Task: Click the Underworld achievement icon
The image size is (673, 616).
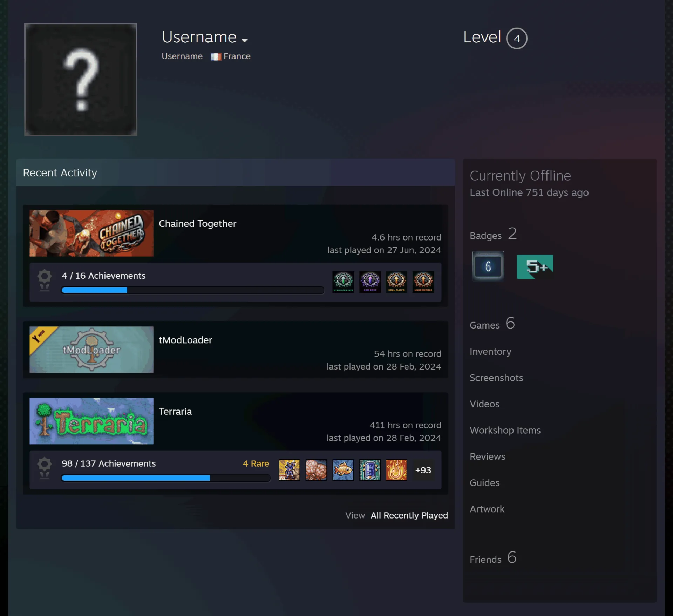Action: (x=423, y=282)
